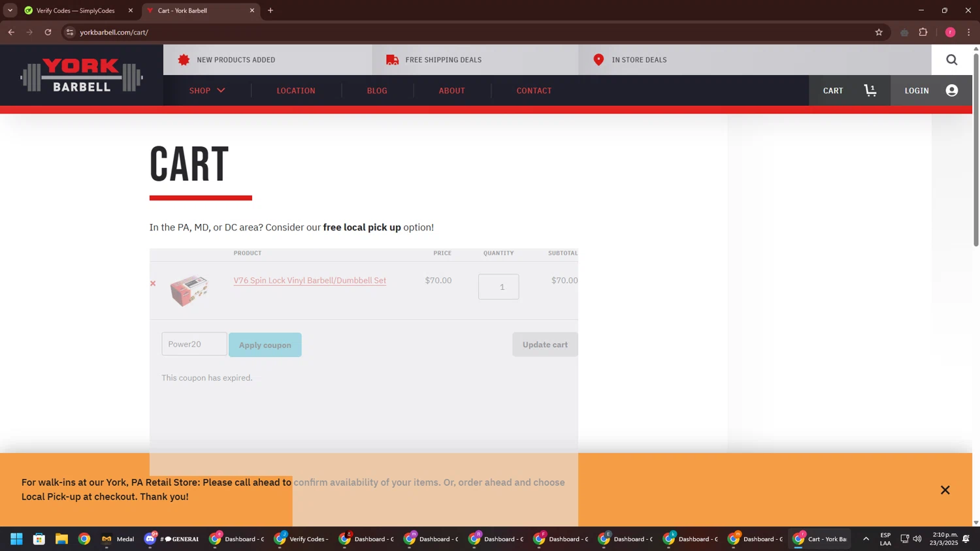Click the V76 barbell set product thumbnail

tap(189, 291)
